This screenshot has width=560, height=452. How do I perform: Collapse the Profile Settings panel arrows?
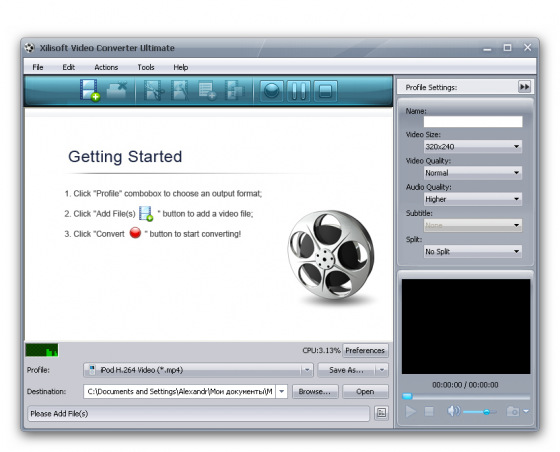[524, 87]
